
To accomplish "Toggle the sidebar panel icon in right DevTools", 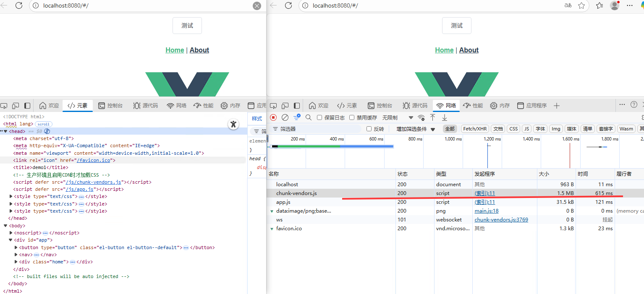I will click(297, 106).
